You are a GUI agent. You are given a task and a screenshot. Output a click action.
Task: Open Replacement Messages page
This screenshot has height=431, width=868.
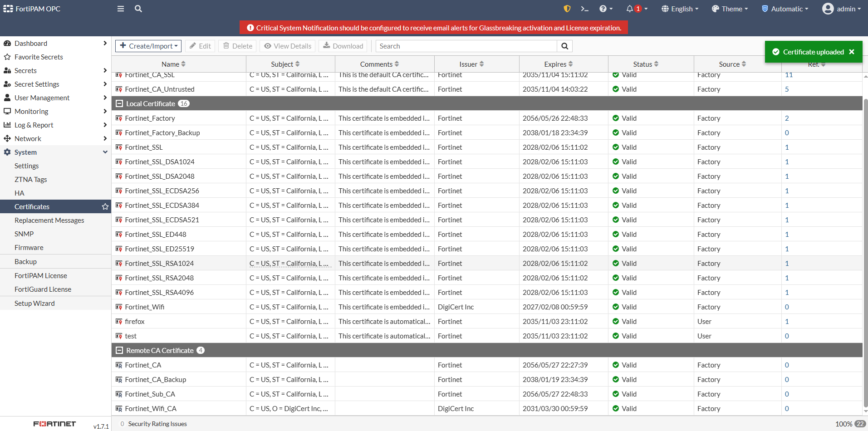pos(49,220)
